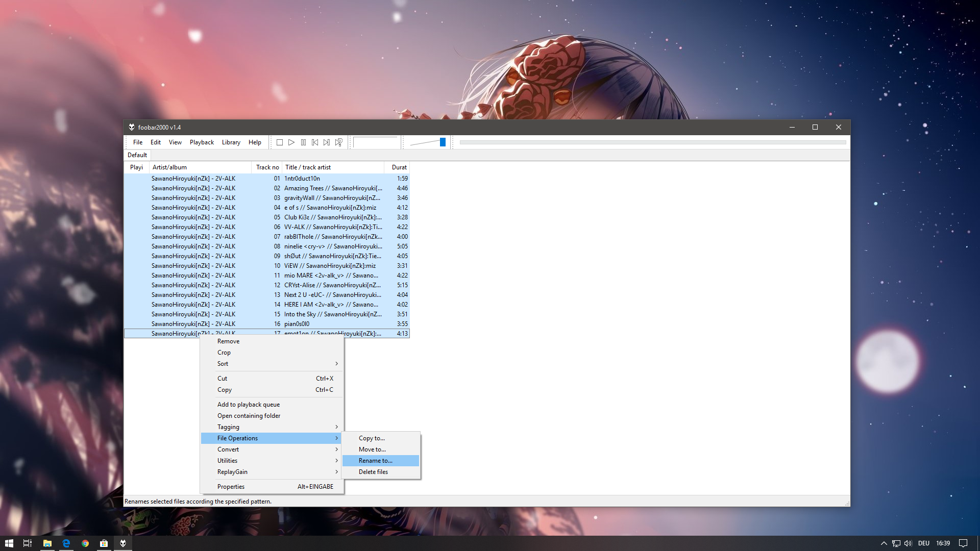Screen dimensions: 980x551
Task: Select Rename to... option
Action: (376, 461)
